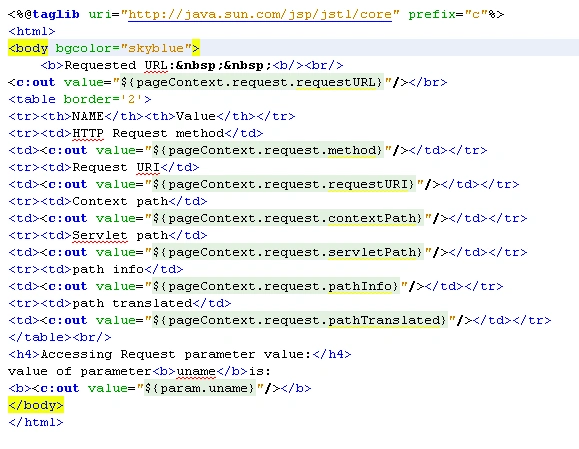Click the underlined uname word

tap(196, 371)
